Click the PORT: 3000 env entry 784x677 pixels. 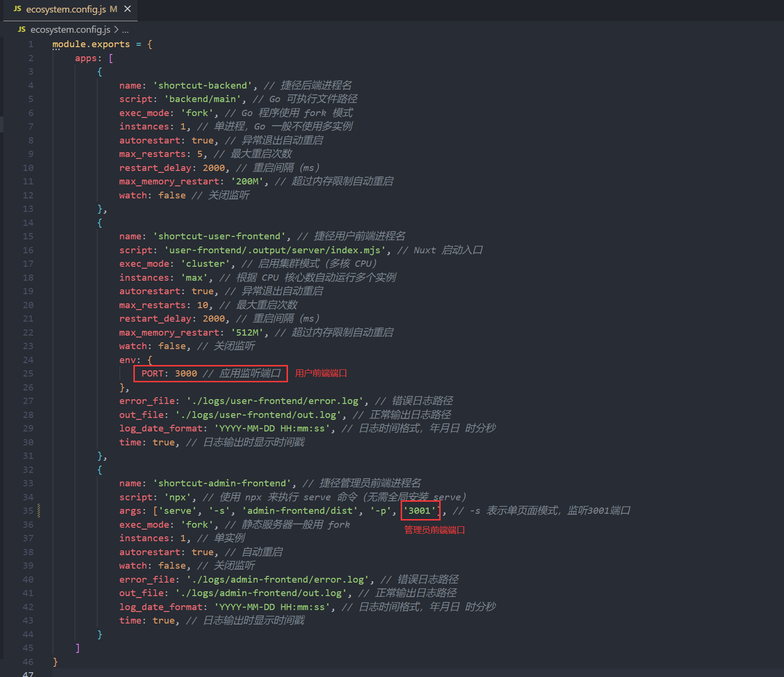[169, 374]
